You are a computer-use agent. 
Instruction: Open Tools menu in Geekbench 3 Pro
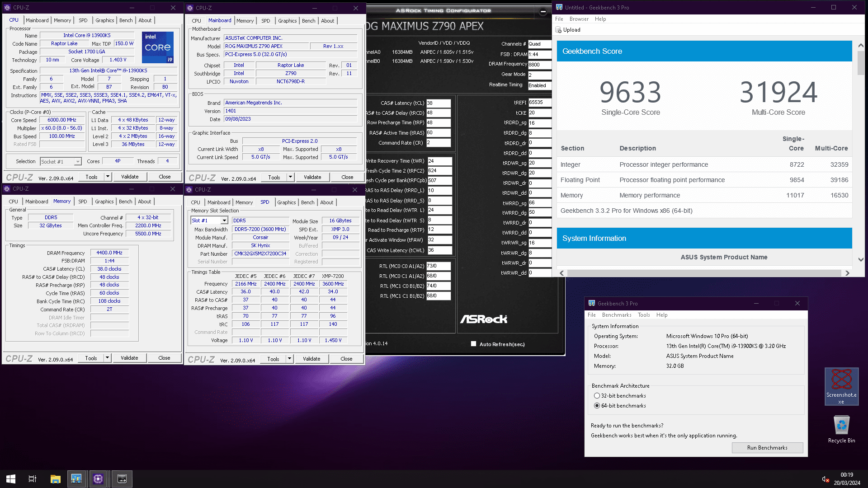pyautogui.click(x=644, y=315)
